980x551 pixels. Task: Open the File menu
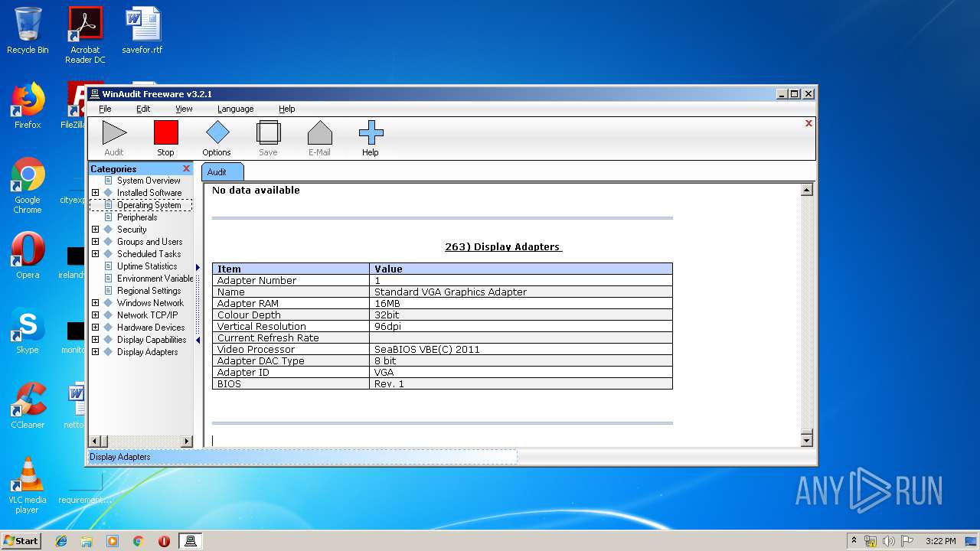[105, 109]
